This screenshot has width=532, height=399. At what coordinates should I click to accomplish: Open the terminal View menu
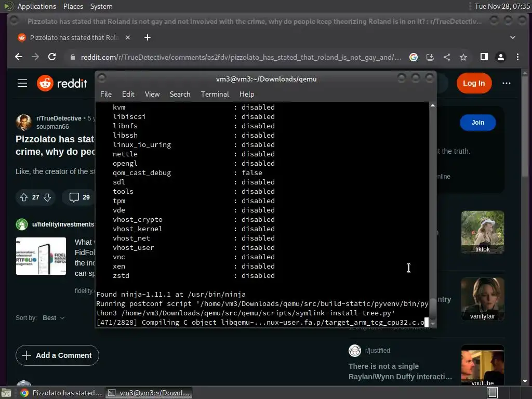click(152, 95)
